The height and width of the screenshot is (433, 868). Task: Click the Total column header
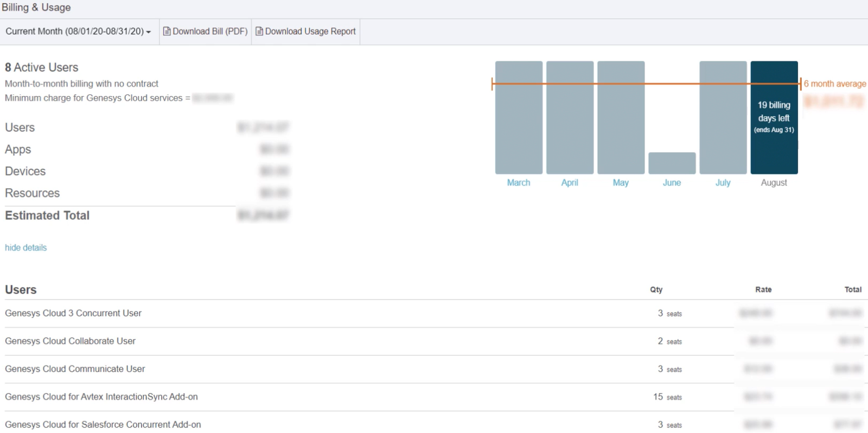(x=853, y=290)
